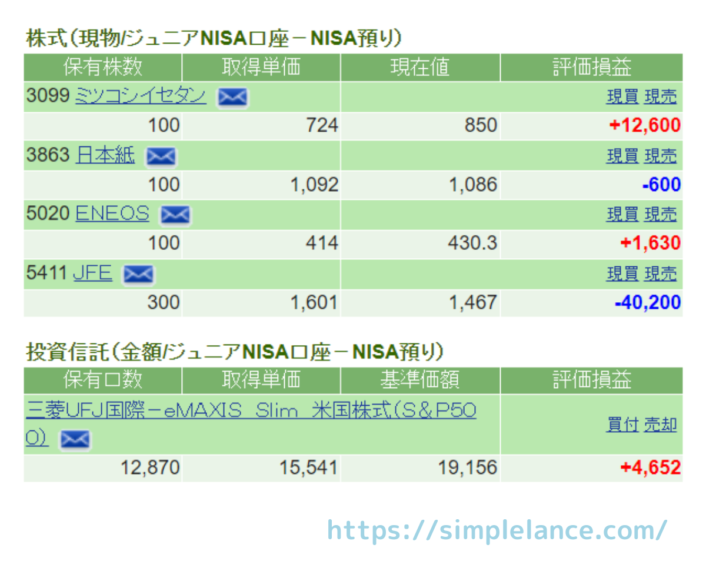Open the 日本紙 stock link
This screenshot has width=706, height=588.
106,155
